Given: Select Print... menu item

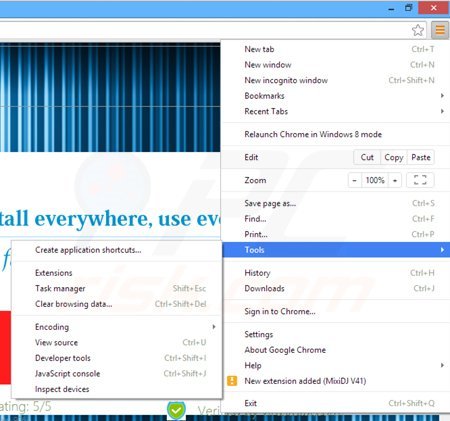Looking at the screenshot, I should (336, 234).
